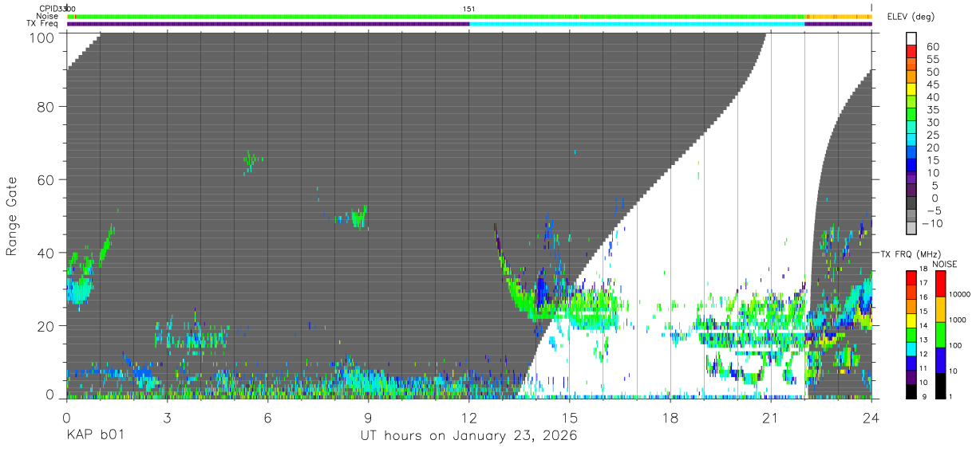Viewport: 980px width, 452px height.
Task: Click the 12 tick on UT hours axis
Action: point(468,417)
